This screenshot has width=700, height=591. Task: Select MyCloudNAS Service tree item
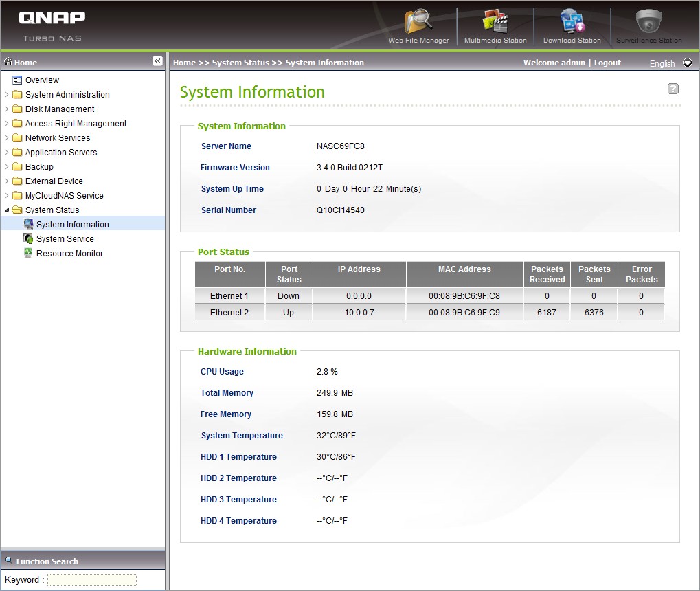click(x=64, y=196)
